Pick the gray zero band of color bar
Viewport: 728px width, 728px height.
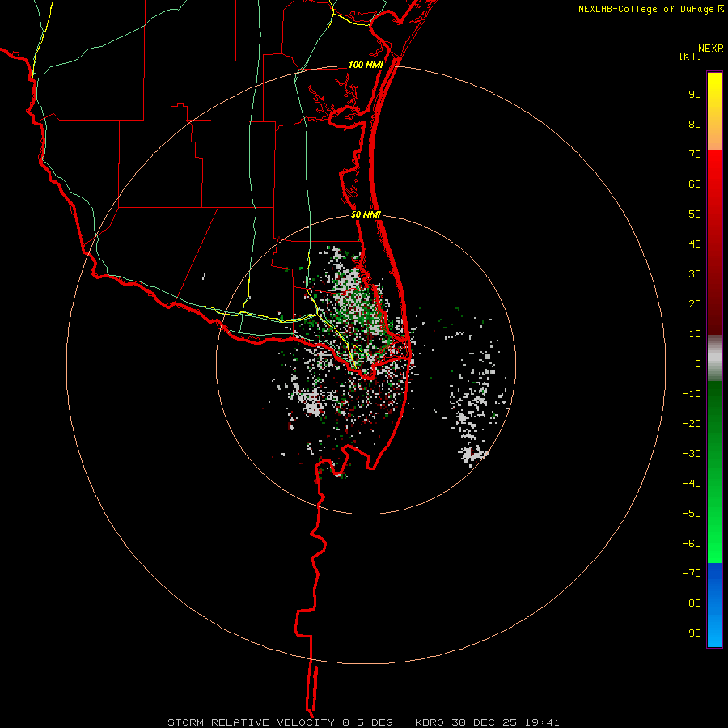pos(714,358)
